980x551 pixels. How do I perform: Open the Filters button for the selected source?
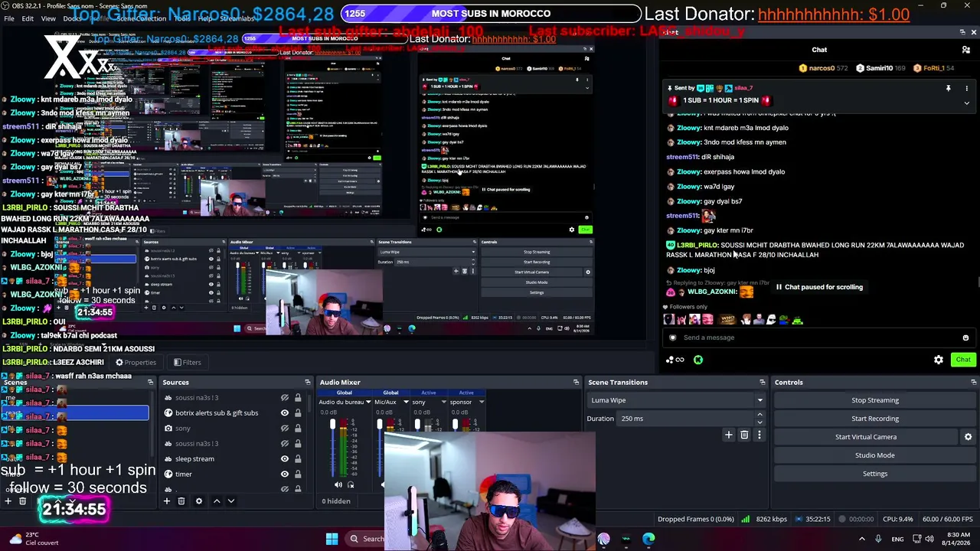tap(187, 363)
